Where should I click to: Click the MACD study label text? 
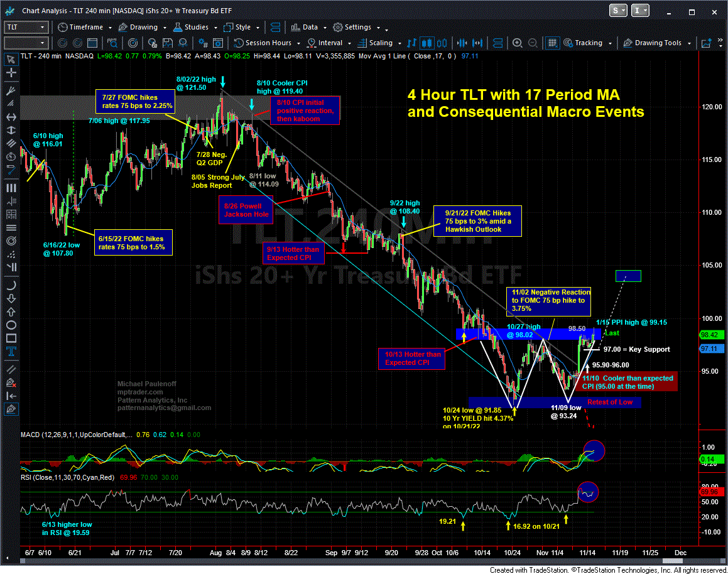click(76, 435)
